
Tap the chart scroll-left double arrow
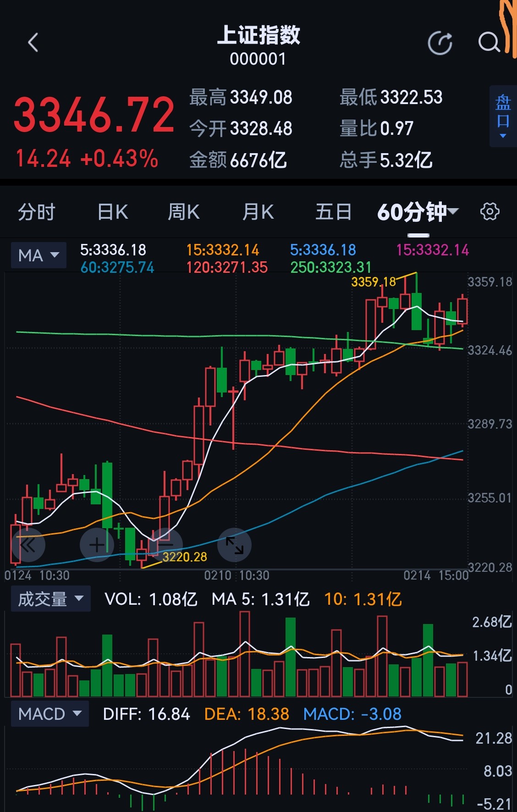(x=27, y=545)
